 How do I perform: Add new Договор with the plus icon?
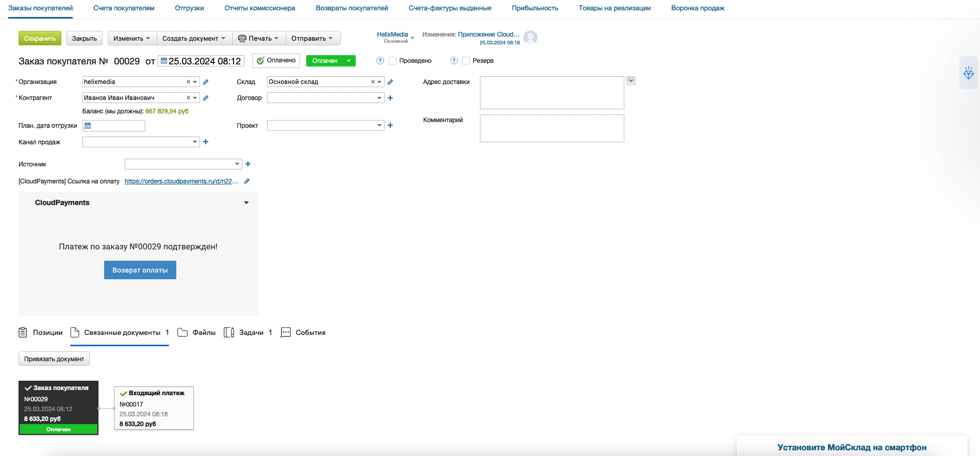(390, 98)
